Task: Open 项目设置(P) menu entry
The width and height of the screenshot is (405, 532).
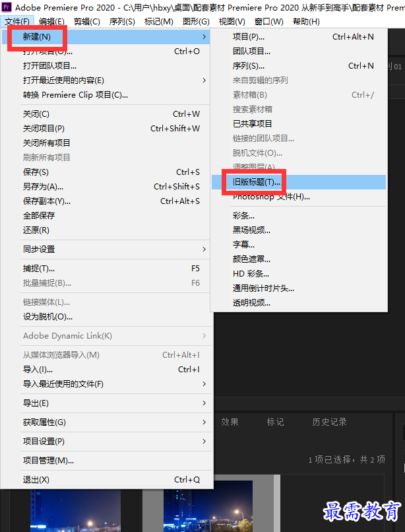Action: pyautogui.click(x=106, y=442)
